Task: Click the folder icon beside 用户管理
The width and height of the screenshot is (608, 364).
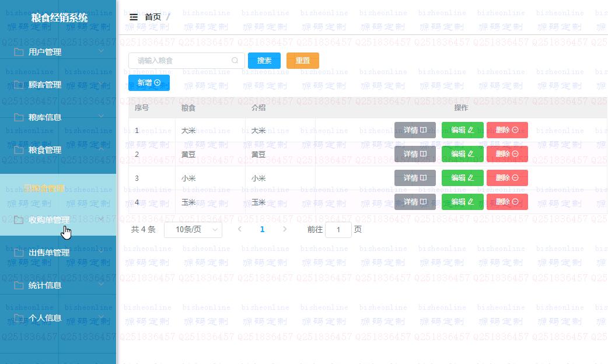Action: coord(19,52)
